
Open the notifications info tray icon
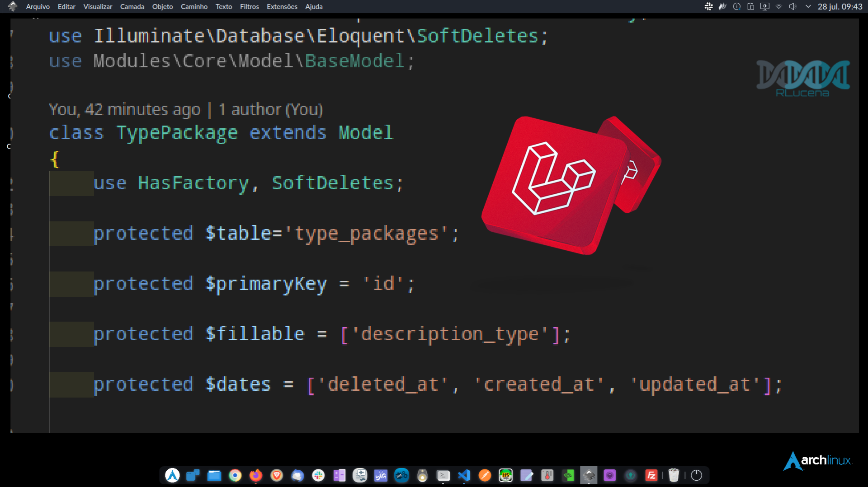coord(736,6)
